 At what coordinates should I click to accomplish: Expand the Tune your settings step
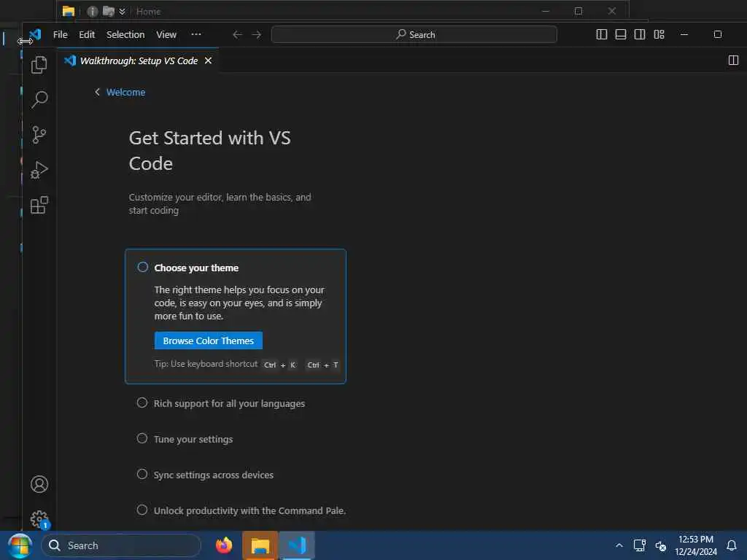[193, 439]
